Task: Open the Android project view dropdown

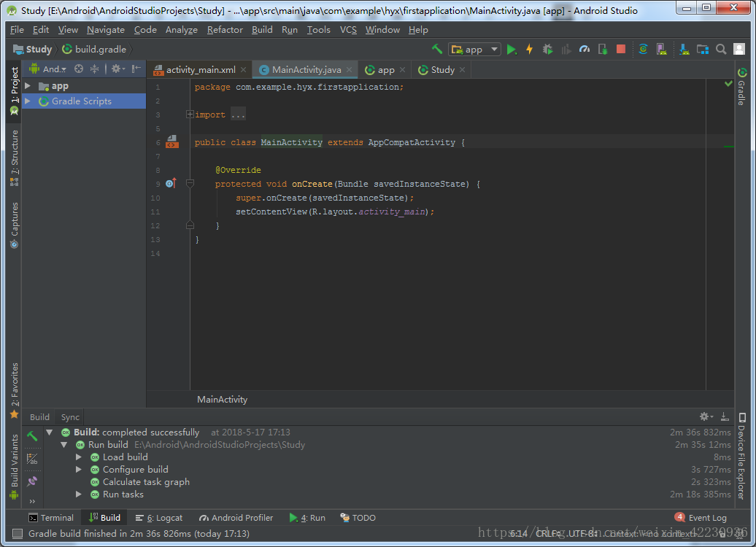Action: tap(48, 69)
